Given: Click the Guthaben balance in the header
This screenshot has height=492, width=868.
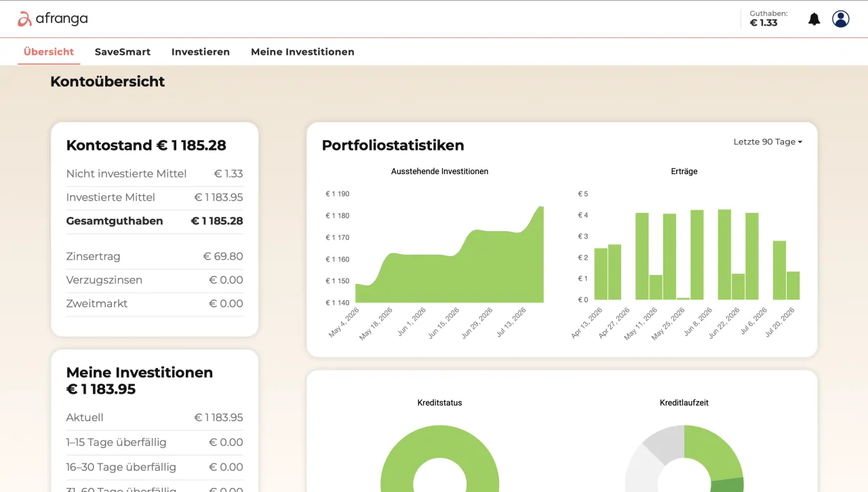Looking at the screenshot, I should (x=768, y=18).
